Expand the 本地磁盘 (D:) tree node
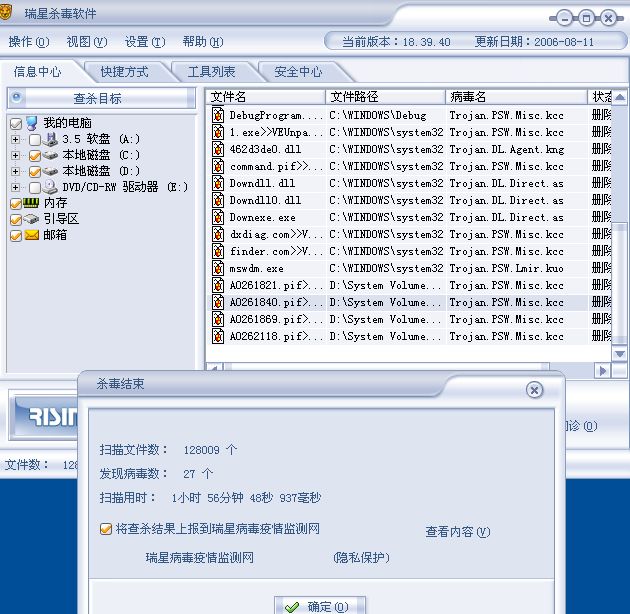This screenshot has height=614, width=630. 15,171
